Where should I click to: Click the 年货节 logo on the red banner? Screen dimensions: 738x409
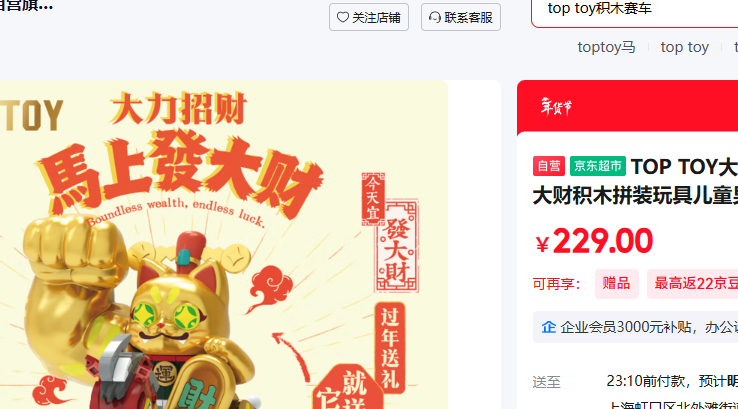coord(556,107)
